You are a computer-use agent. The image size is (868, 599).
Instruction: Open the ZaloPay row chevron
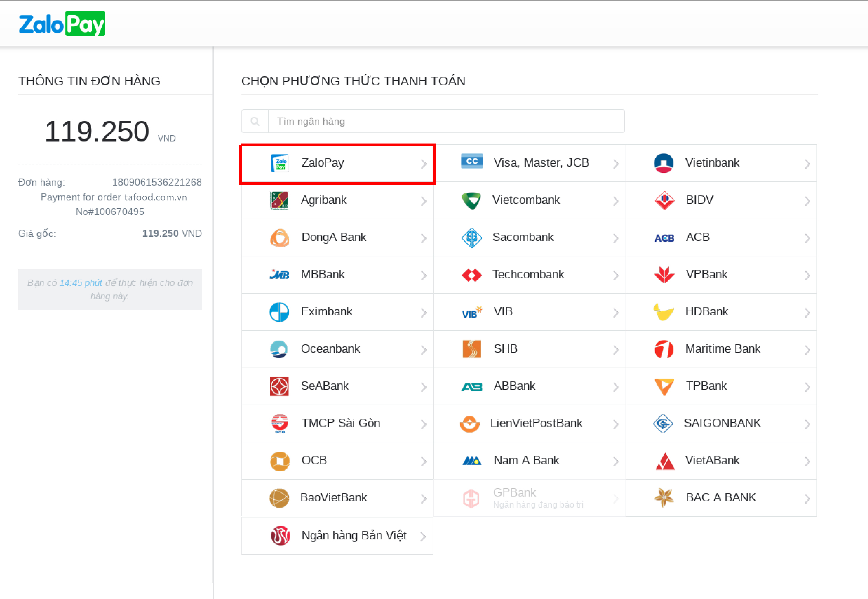coord(424,164)
